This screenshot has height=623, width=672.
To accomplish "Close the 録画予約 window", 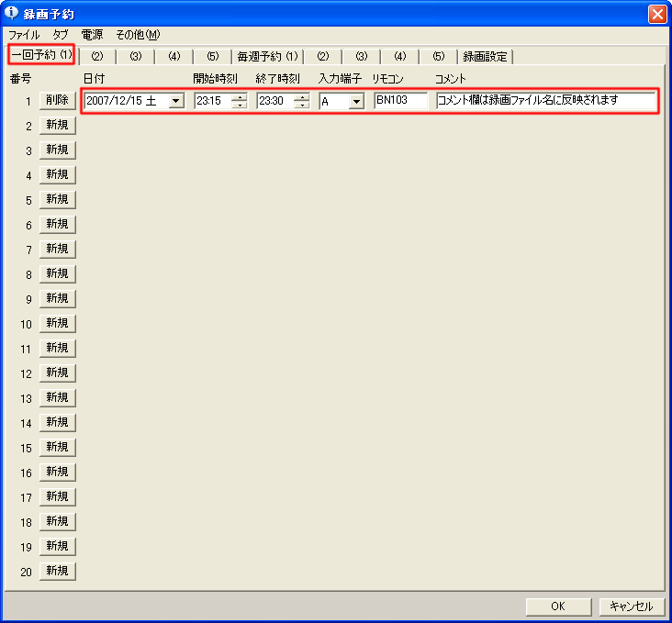I will point(656,14).
